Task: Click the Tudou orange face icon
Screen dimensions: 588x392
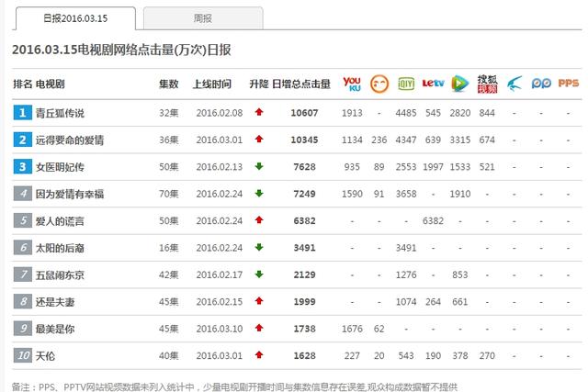Action: (x=379, y=84)
